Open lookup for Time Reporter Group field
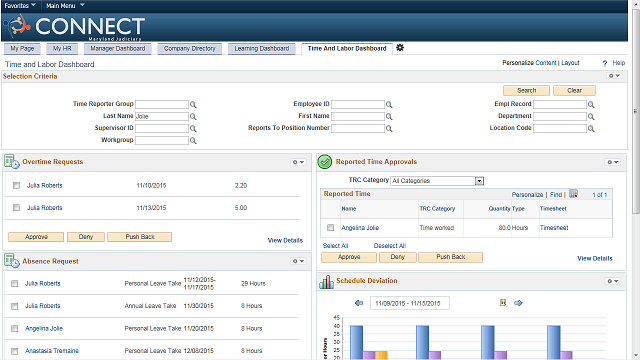This screenshot has width=640, height=360. tap(193, 105)
